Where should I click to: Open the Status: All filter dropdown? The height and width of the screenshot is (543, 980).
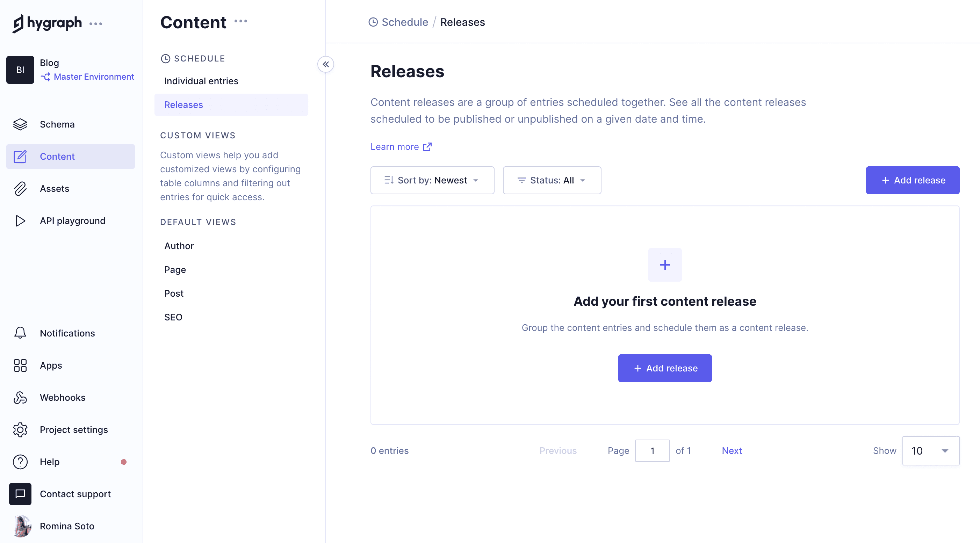click(x=552, y=180)
